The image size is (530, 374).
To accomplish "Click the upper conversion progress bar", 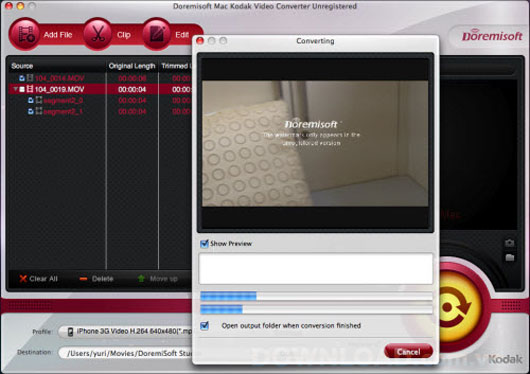I will click(x=316, y=296).
